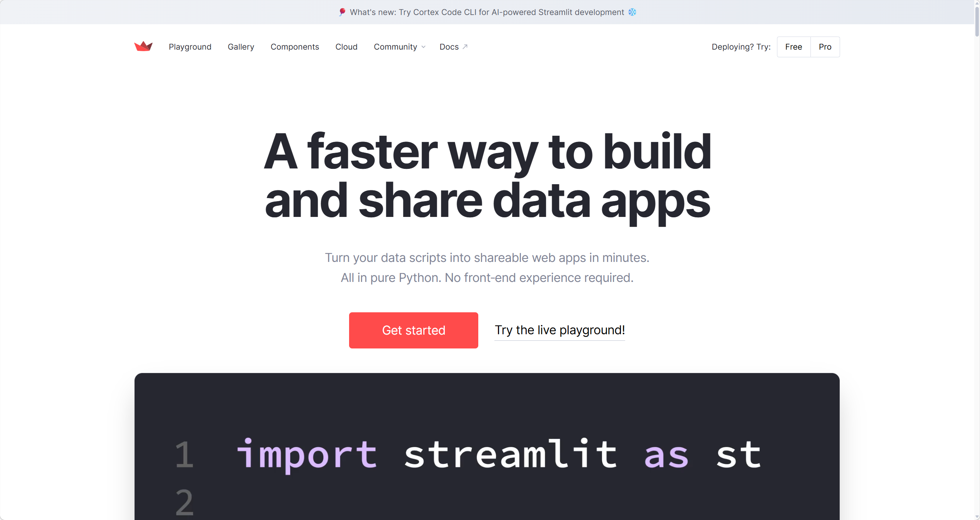This screenshot has height=520, width=980.
Task: Go to Components page
Action: pos(294,47)
